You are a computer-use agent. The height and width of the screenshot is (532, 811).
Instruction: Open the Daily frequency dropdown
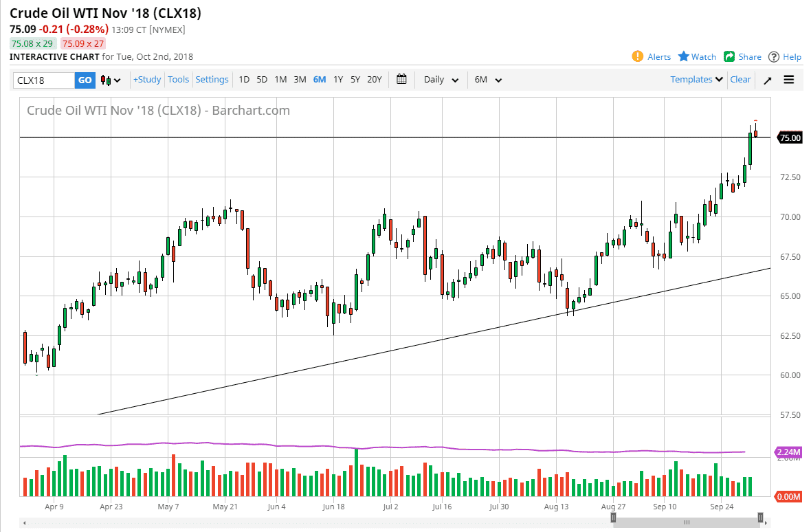click(x=440, y=80)
